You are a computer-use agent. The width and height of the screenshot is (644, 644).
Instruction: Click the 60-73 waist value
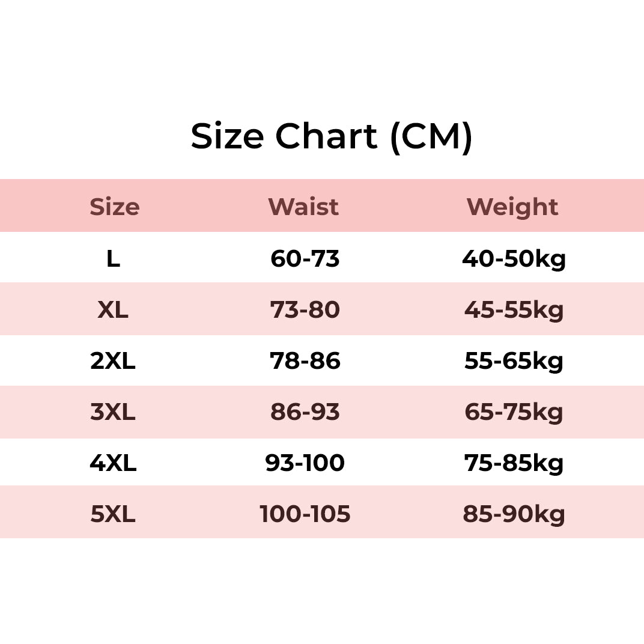(305, 259)
